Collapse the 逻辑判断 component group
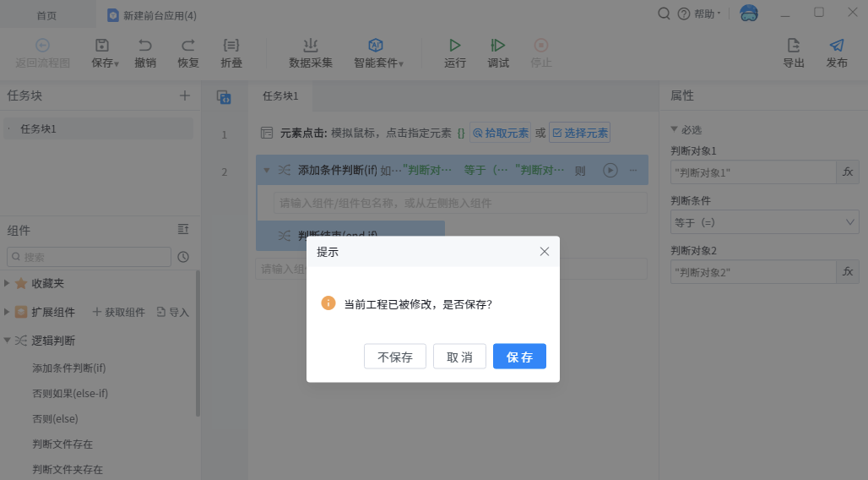The image size is (868, 480). pos(8,341)
